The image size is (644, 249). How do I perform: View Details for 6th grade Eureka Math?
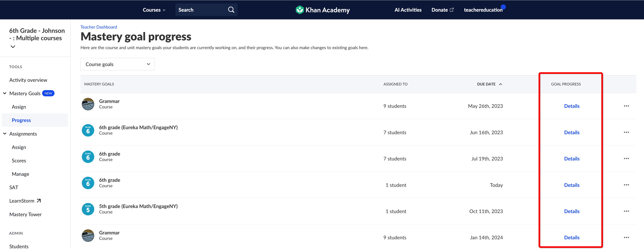[571, 132]
